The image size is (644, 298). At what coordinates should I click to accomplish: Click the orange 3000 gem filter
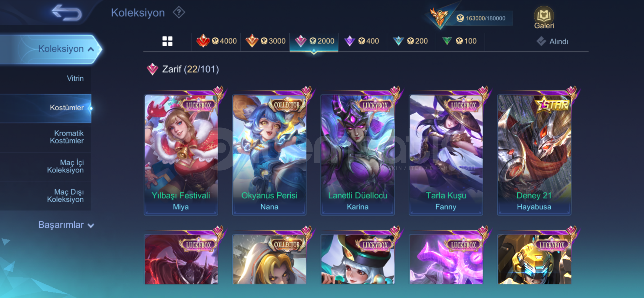[265, 41]
